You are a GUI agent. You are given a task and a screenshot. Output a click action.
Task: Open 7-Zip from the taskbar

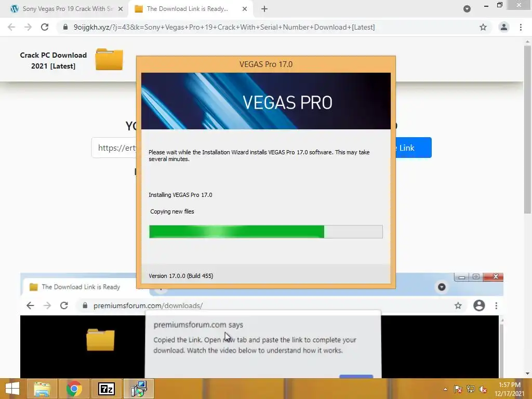pos(106,389)
